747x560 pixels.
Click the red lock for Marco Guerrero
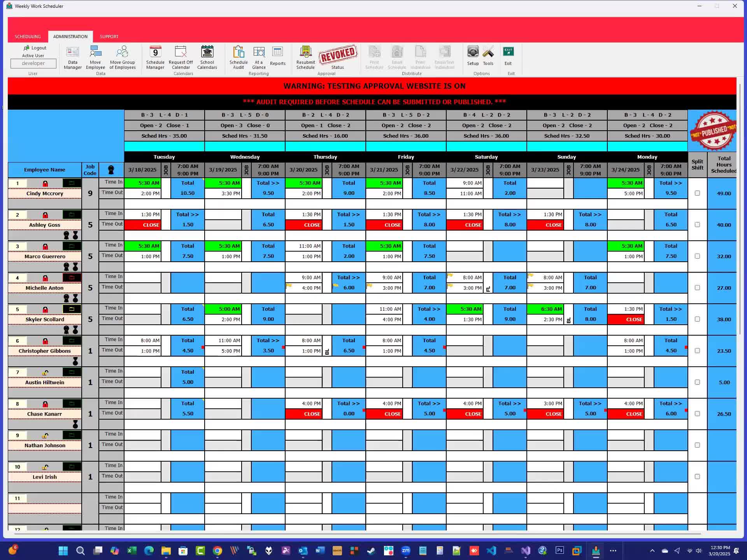click(x=45, y=247)
